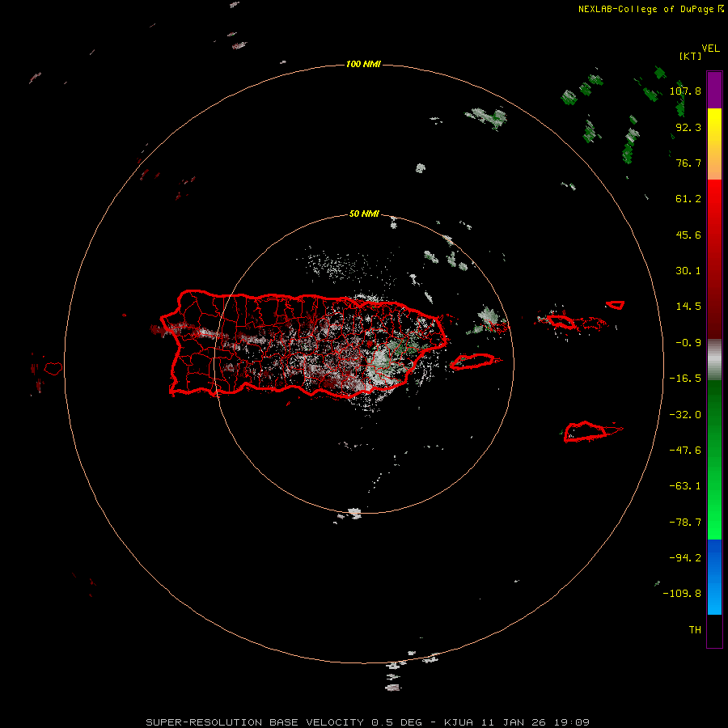
Task: Click the Super-Resolution Base Velocity caption
Action: pyautogui.click(x=368, y=722)
